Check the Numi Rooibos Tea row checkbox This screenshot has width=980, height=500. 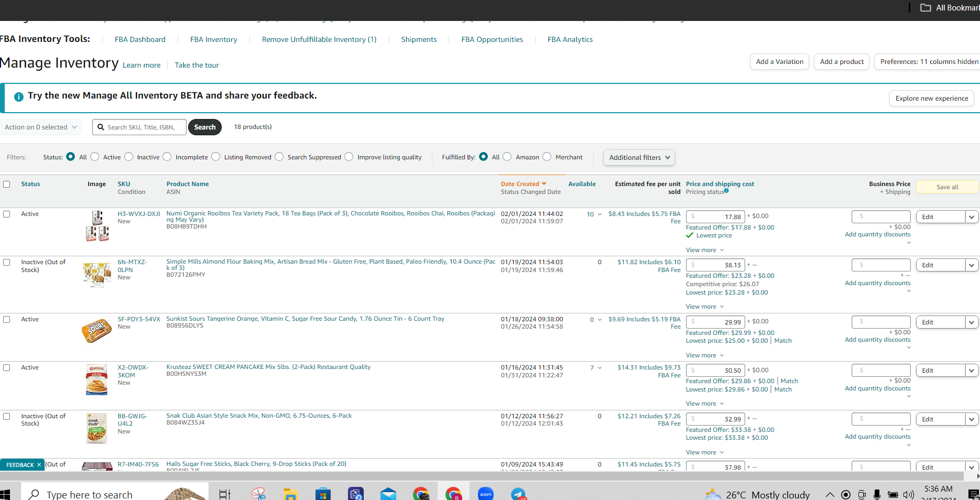(7, 214)
